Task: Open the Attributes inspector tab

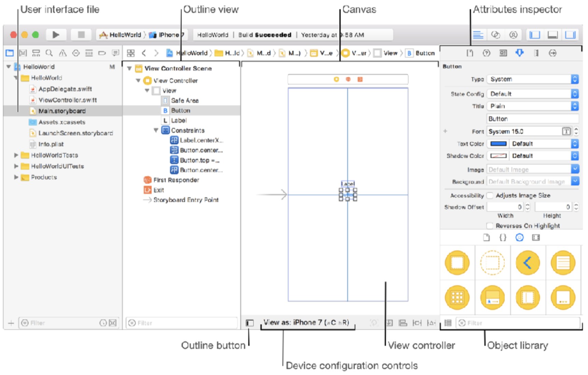Action: click(x=519, y=53)
